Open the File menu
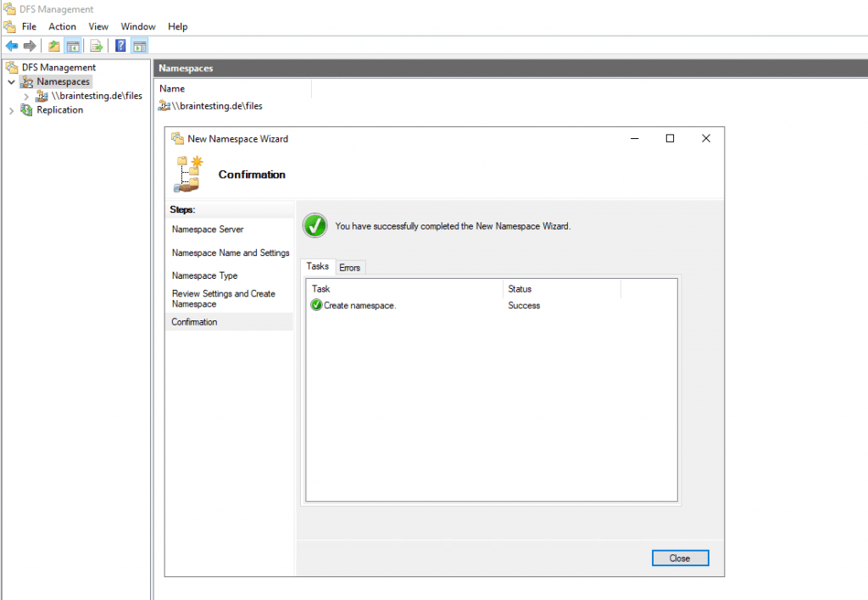The width and height of the screenshot is (868, 600). pyautogui.click(x=29, y=26)
